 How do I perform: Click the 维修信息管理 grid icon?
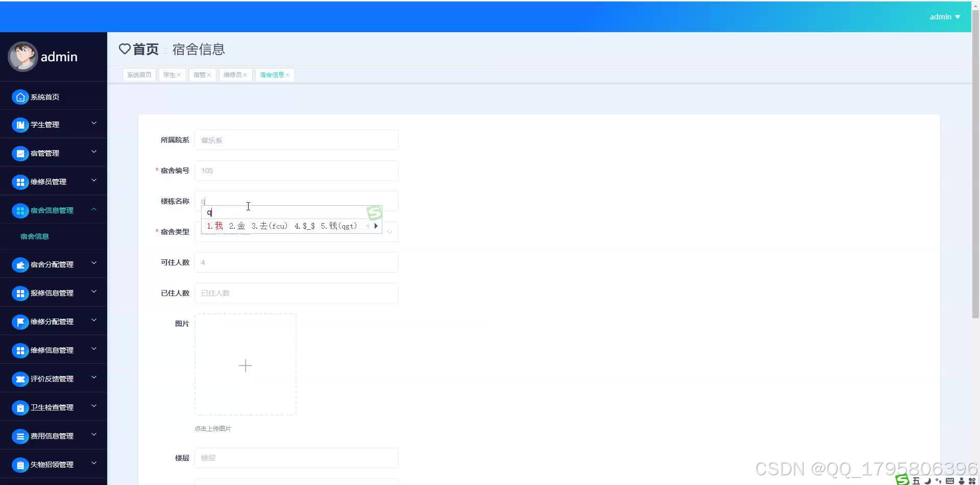(20, 350)
